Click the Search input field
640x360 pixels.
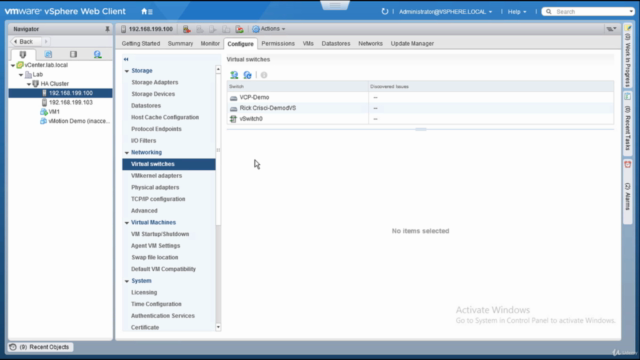click(x=588, y=12)
